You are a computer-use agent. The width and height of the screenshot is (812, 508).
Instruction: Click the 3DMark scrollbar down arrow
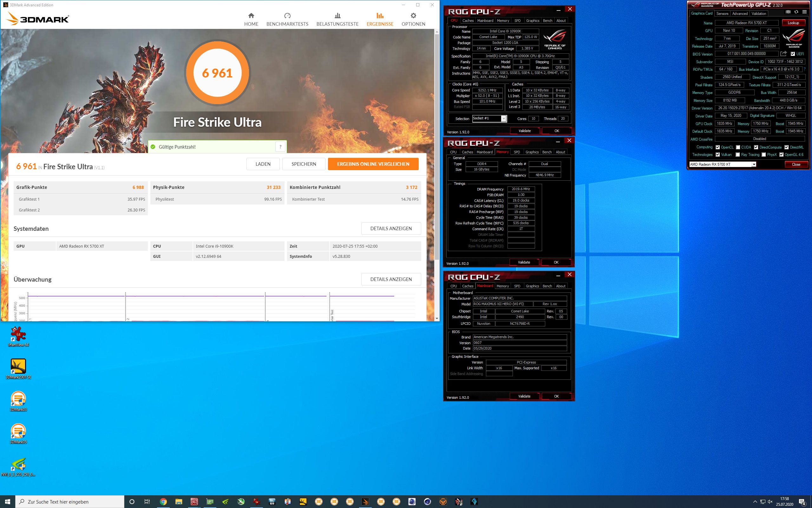click(x=436, y=318)
